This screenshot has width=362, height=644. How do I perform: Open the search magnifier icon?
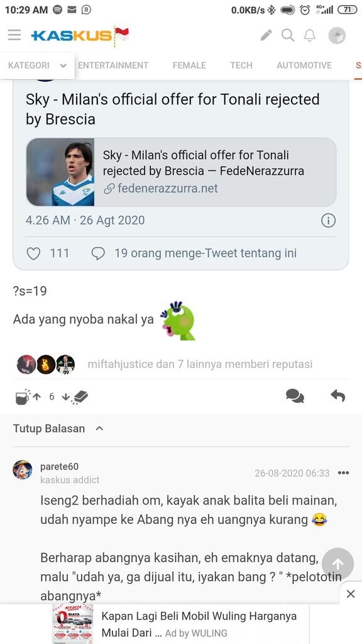288,36
